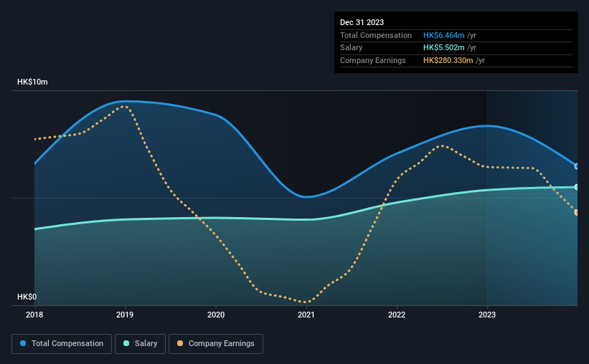
Task: Click the 2020 x-axis label
Action: point(216,315)
